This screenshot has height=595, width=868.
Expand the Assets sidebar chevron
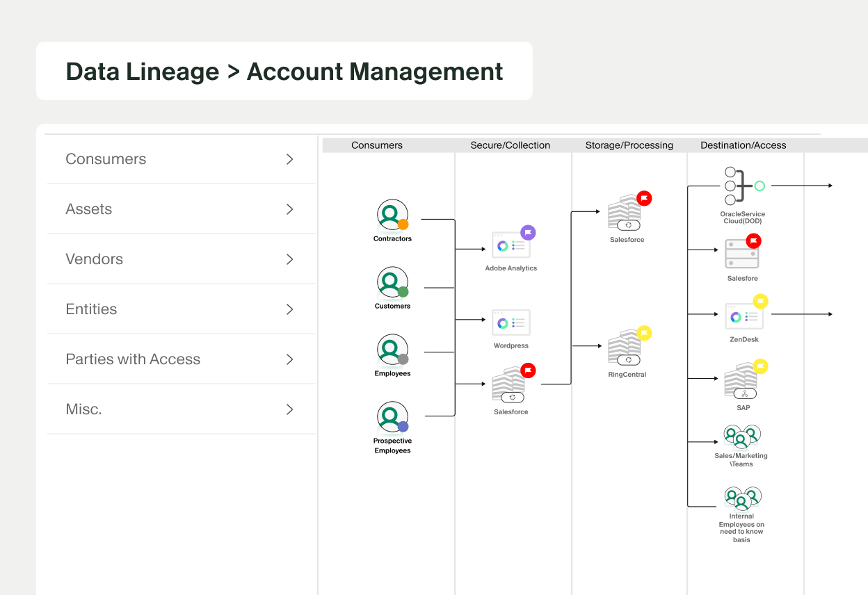pos(290,209)
